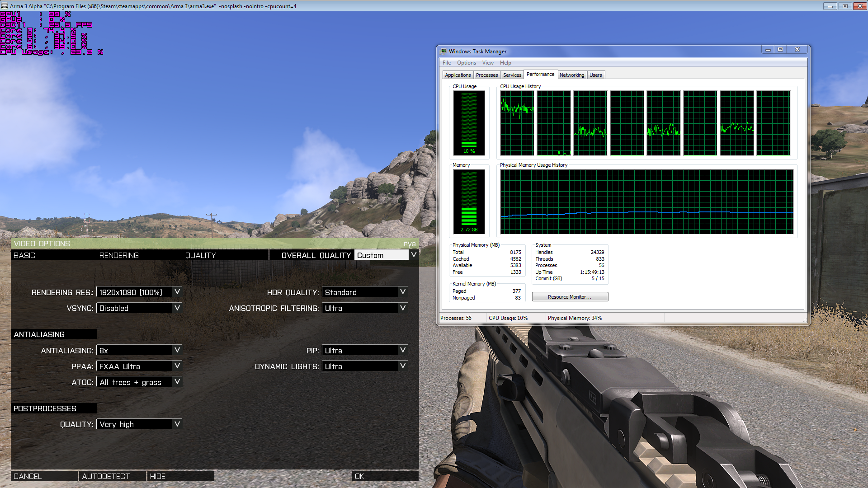868x488 pixels.
Task: Open the Services tab in Task Manager
Action: click(512, 75)
